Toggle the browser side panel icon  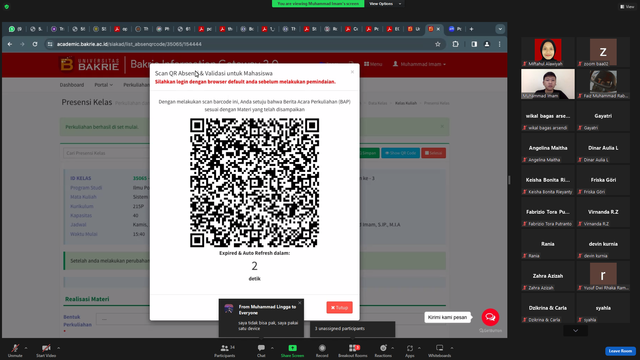tap(474, 44)
